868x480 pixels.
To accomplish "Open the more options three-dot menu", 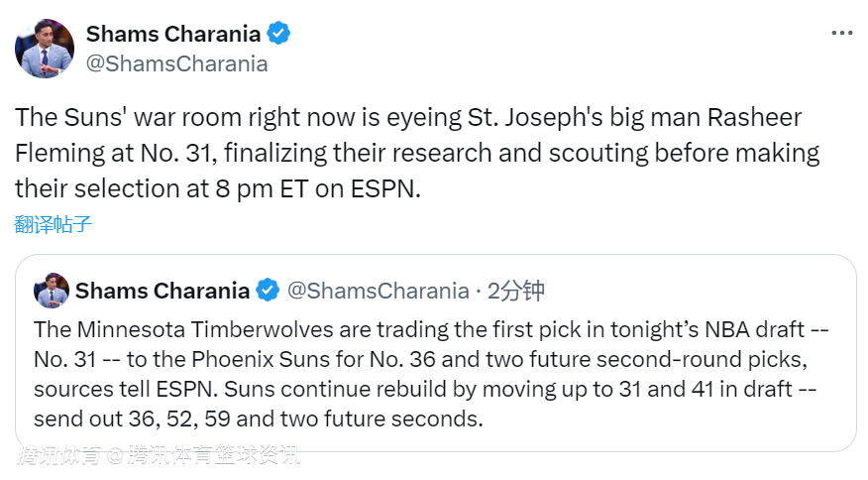I will tap(841, 34).
